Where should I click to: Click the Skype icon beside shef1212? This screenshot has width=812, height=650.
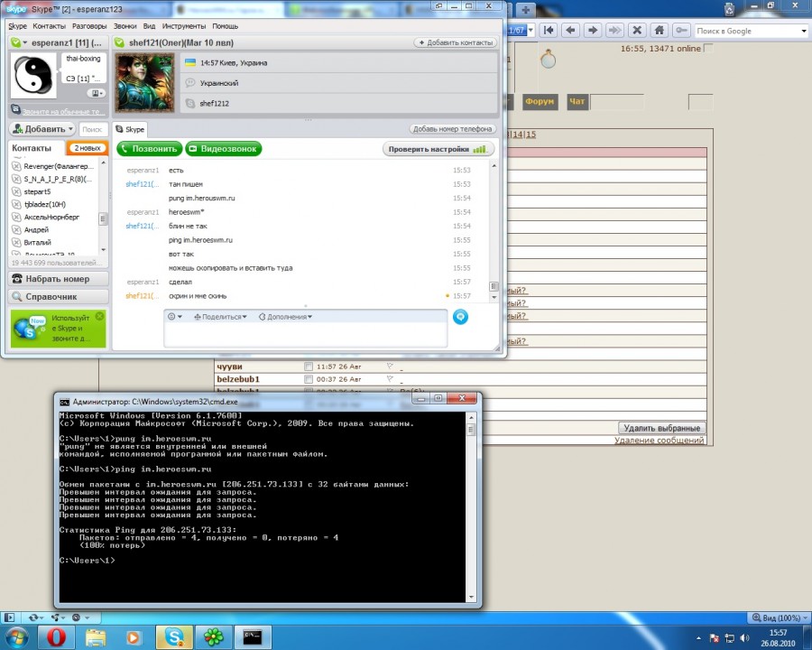tap(190, 103)
